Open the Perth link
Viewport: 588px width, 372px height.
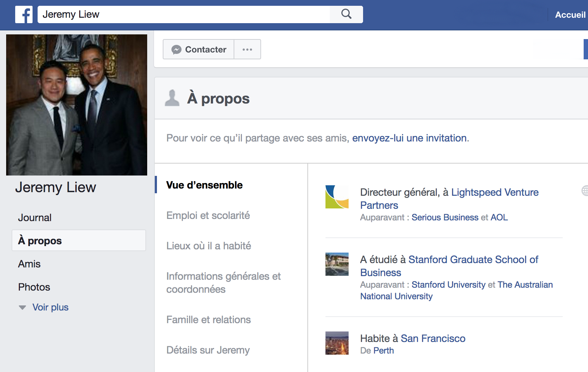click(x=384, y=350)
